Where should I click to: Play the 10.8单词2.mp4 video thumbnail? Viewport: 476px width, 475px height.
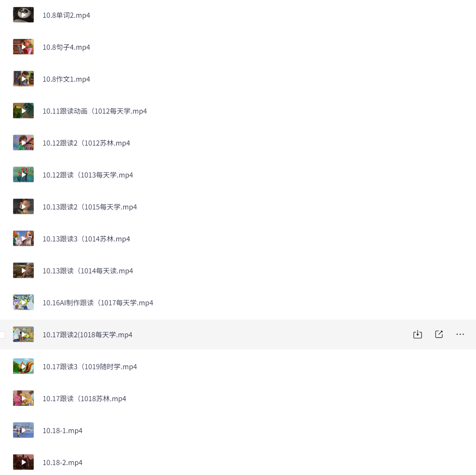[23, 15]
